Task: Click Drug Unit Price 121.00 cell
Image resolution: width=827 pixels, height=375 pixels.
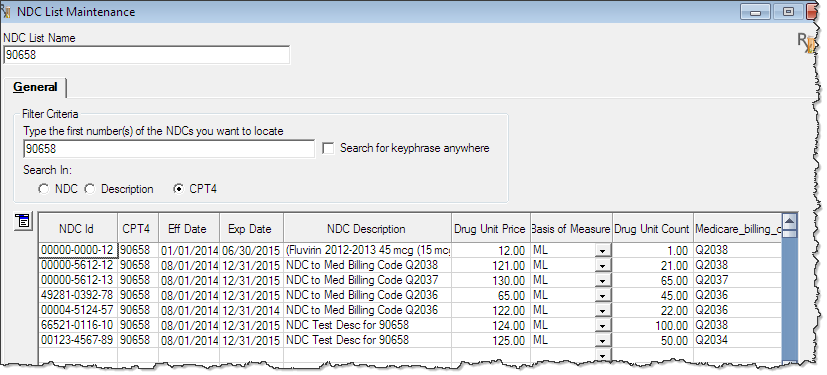Action: [491, 266]
